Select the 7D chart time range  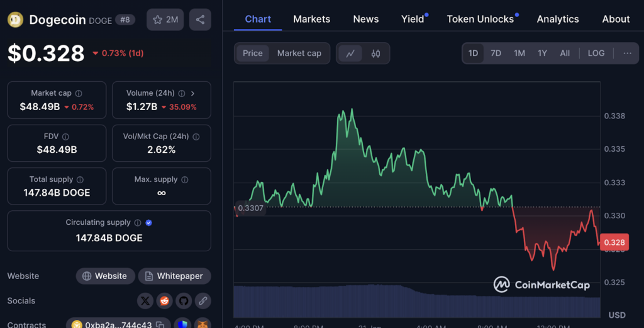(496, 54)
